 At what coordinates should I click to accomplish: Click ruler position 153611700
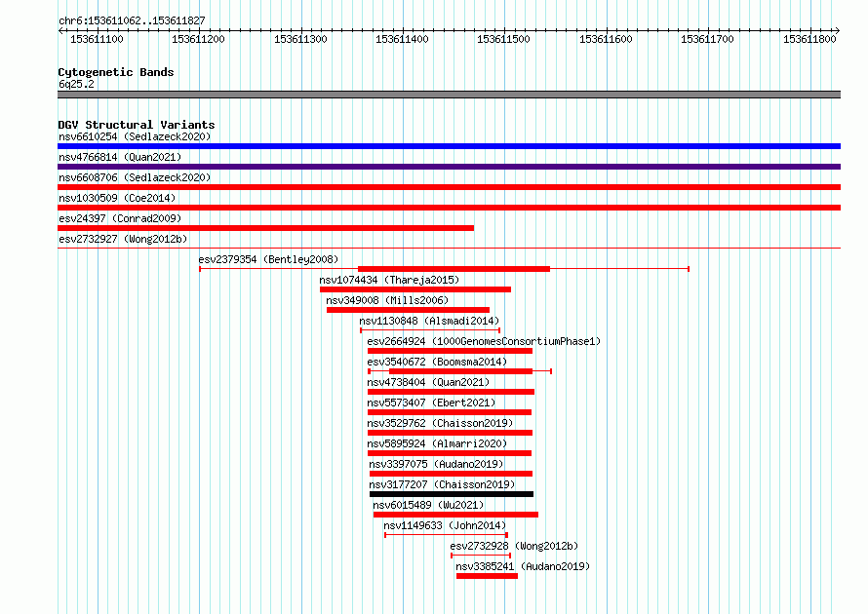pos(707,39)
